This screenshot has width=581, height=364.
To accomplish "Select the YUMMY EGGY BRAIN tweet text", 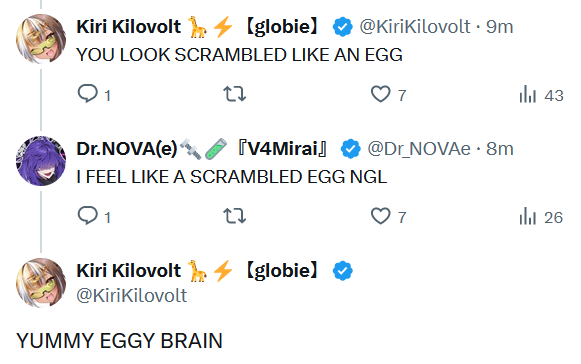I will 119,341.
